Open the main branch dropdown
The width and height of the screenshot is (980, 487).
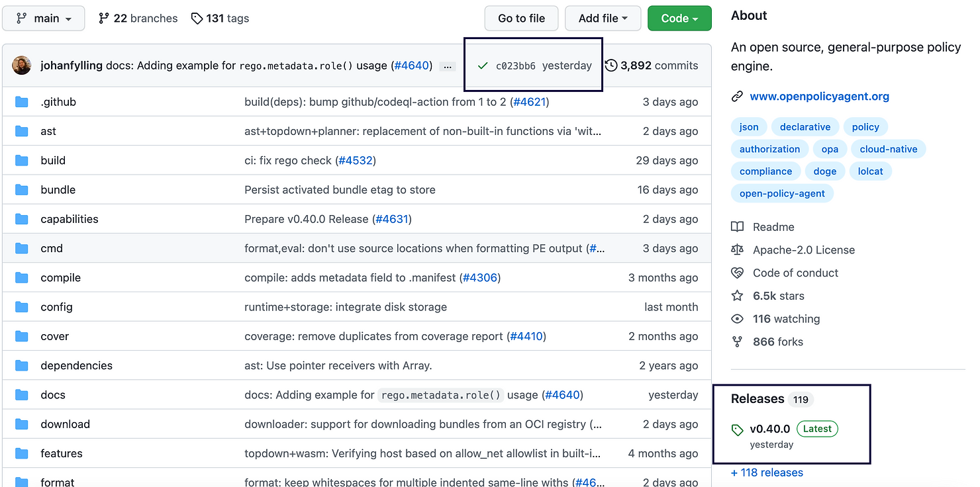click(x=44, y=19)
